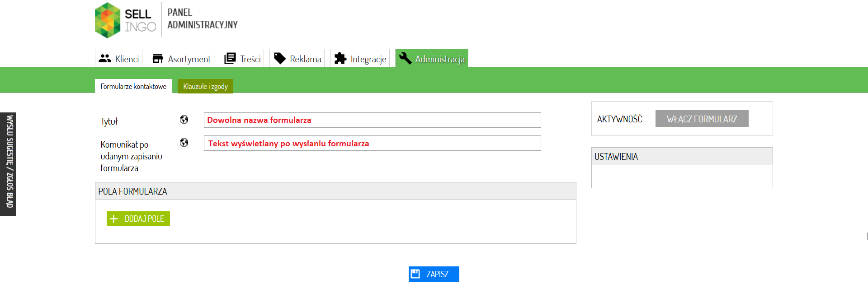Click the store icon beside Asortyment
The width and height of the screenshot is (868, 284).
[158, 58]
